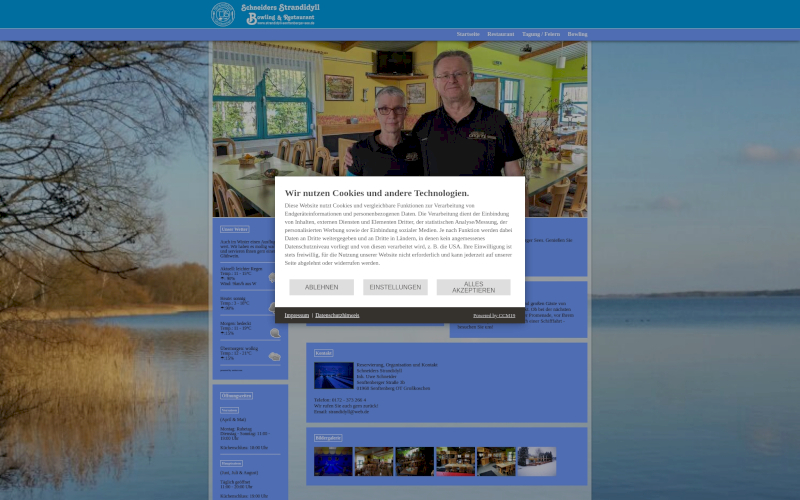This screenshot has height=500, width=800.
Task: Open the third Bildergalerie thumbnail
Action: (414, 461)
